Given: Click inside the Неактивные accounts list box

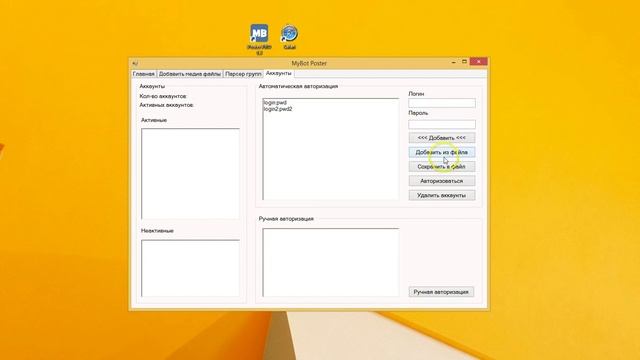Looking at the screenshot, I should click(190, 268).
